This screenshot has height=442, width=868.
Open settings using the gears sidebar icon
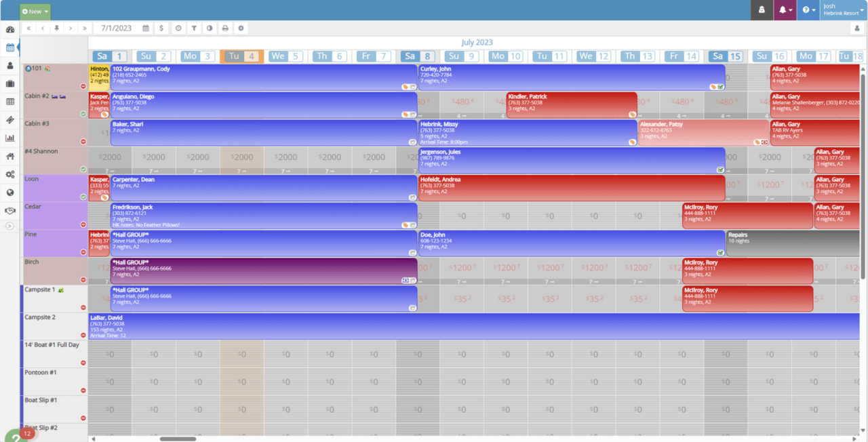click(9, 175)
